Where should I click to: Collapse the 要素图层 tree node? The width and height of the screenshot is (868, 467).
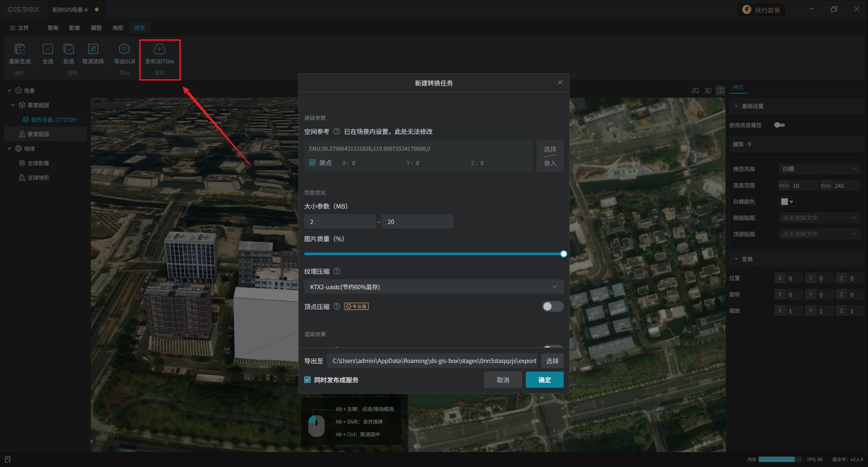[13, 105]
